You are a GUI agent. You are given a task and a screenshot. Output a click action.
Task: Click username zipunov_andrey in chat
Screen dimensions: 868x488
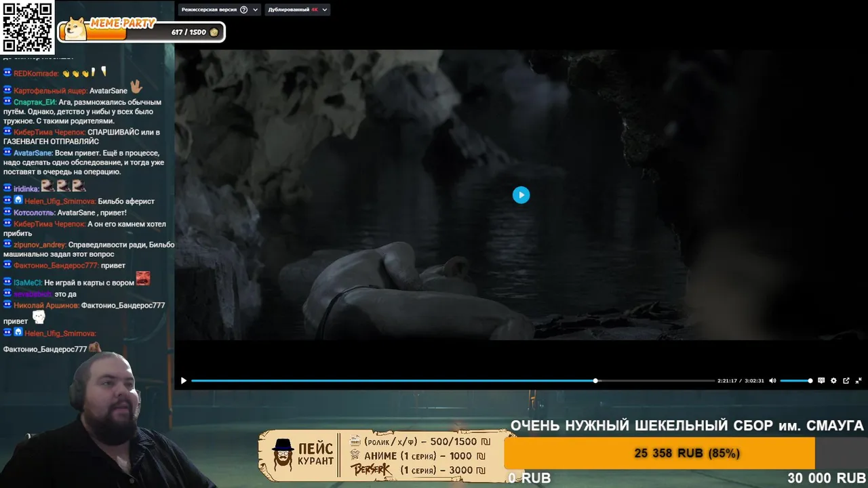[40, 245]
